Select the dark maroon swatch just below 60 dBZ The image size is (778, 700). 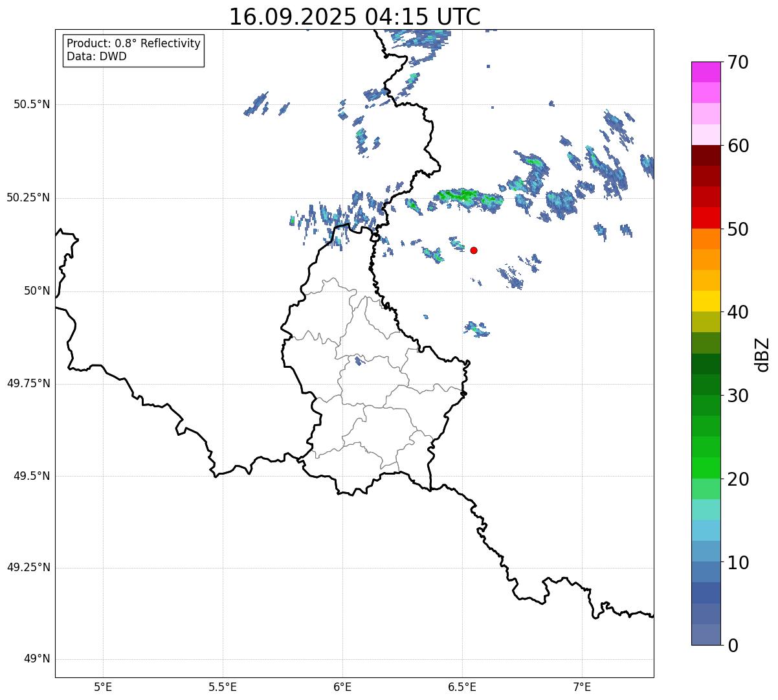pos(706,155)
